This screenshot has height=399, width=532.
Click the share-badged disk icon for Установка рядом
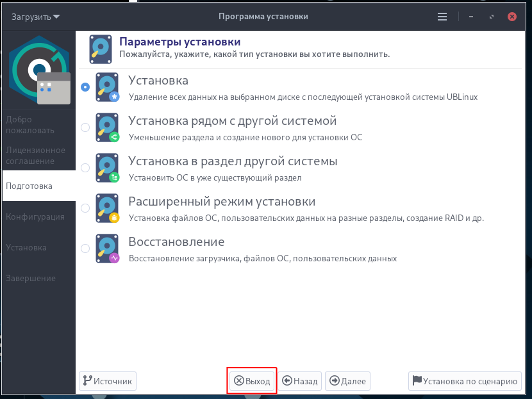tap(107, 127)
